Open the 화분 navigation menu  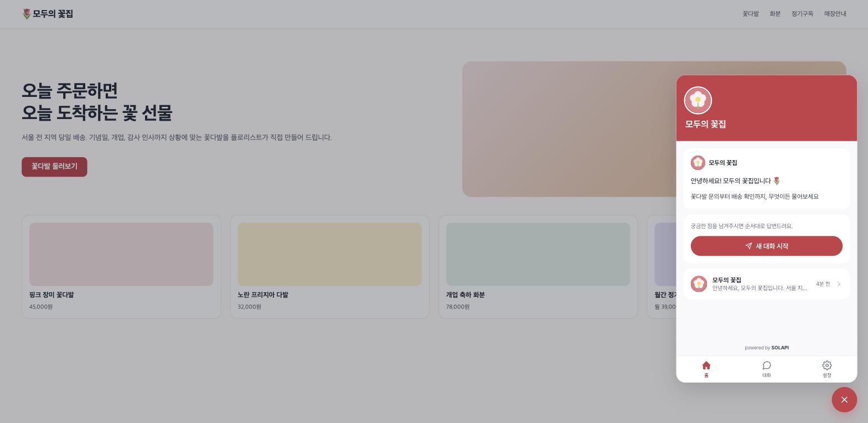[x=775, y=14]
